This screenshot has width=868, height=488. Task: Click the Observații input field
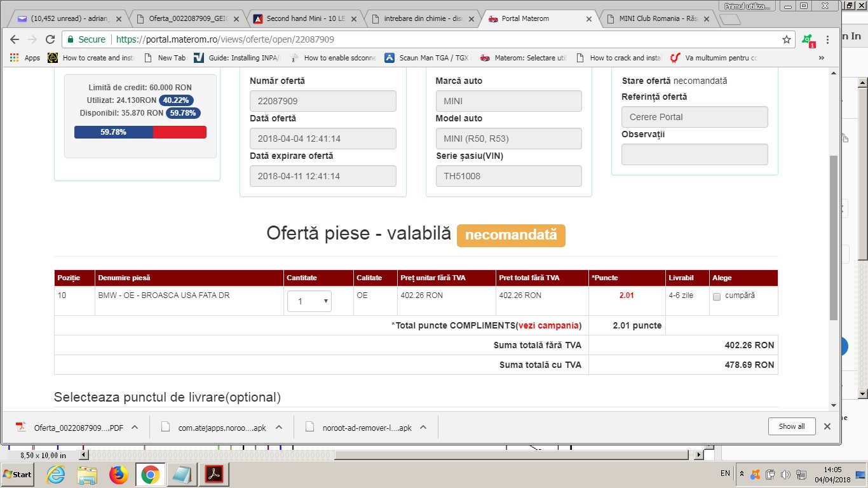694,154
